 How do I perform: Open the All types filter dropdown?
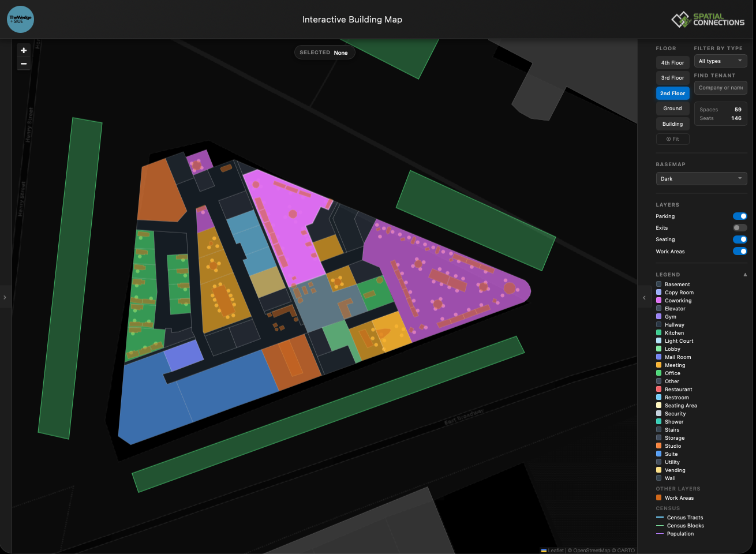click(x=720, y=61)
